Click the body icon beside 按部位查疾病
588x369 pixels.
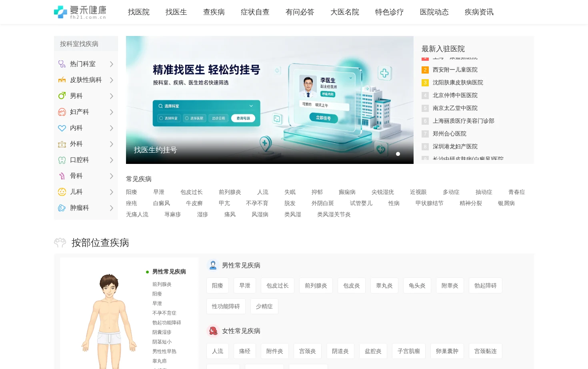point(60,242)
